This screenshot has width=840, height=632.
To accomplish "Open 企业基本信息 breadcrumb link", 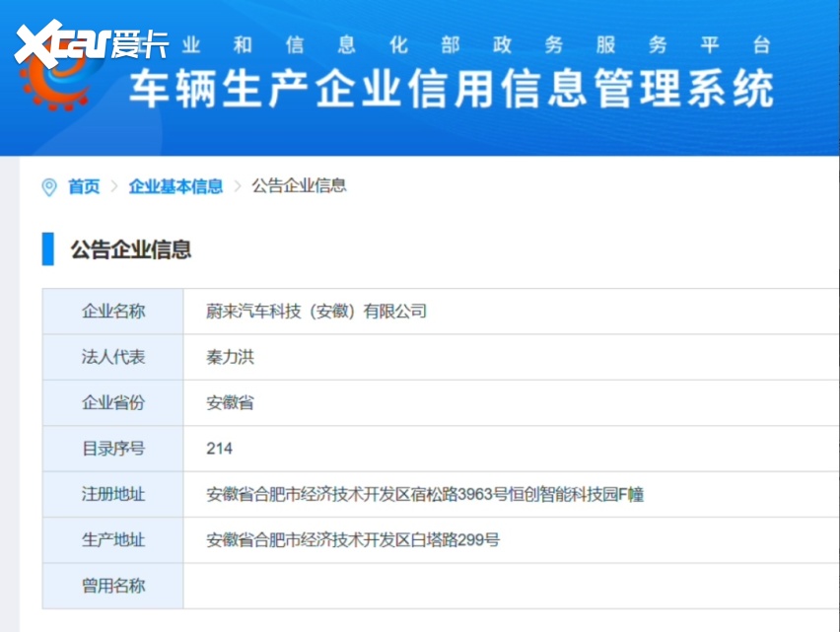I will pyautogui.click(x=175, y=186).
